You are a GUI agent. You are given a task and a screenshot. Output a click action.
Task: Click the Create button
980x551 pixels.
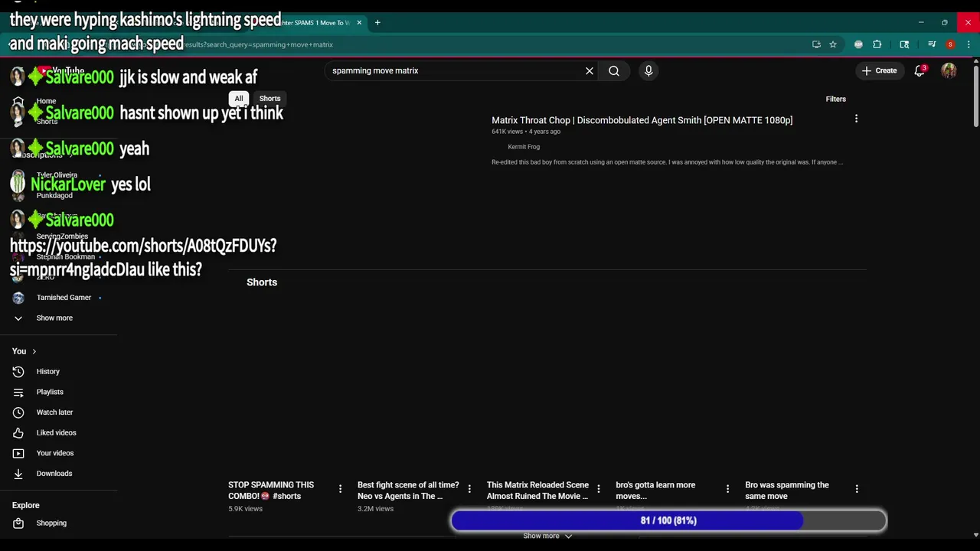(879, 70)
